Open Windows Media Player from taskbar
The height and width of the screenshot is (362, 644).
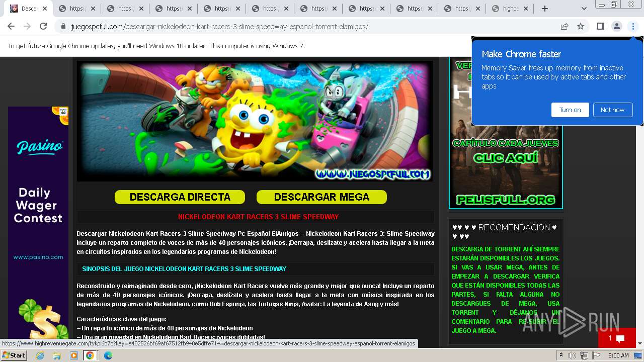(74, 355)
